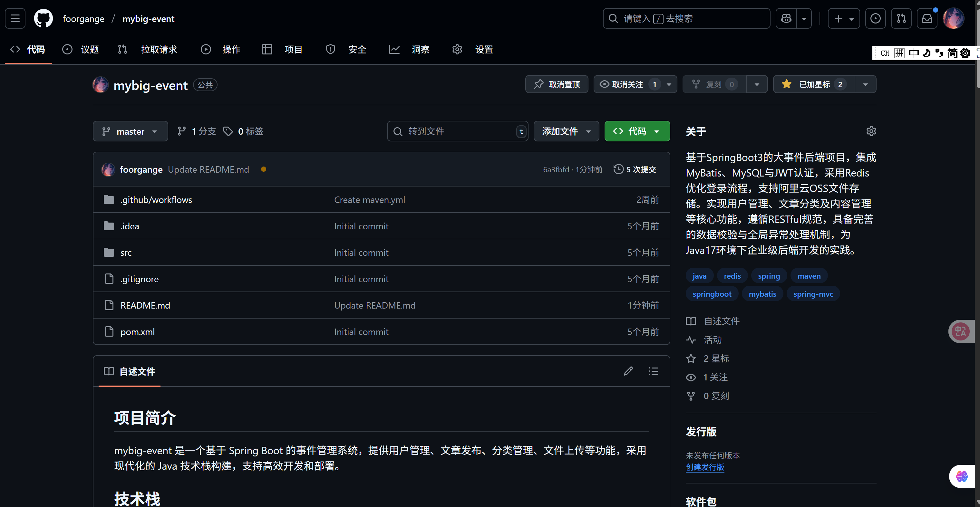
Task: Click the springboot topic tag
Action: (712, 294)
